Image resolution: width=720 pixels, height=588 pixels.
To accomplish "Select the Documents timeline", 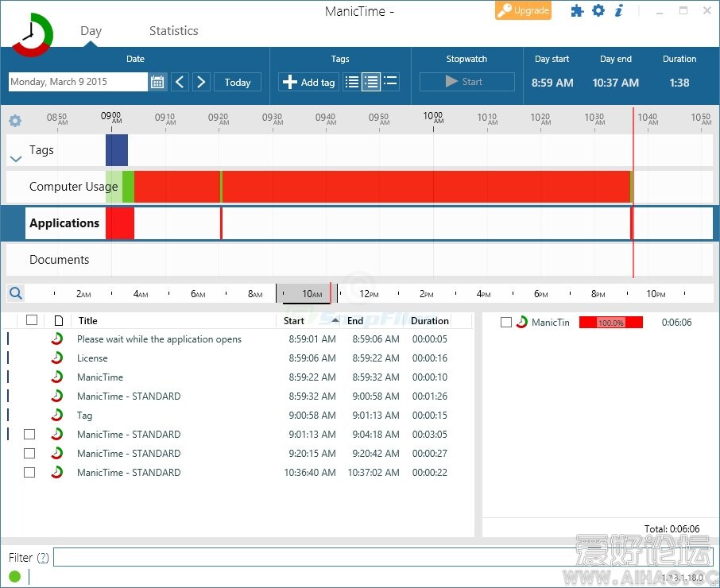I will coord(359,260).
